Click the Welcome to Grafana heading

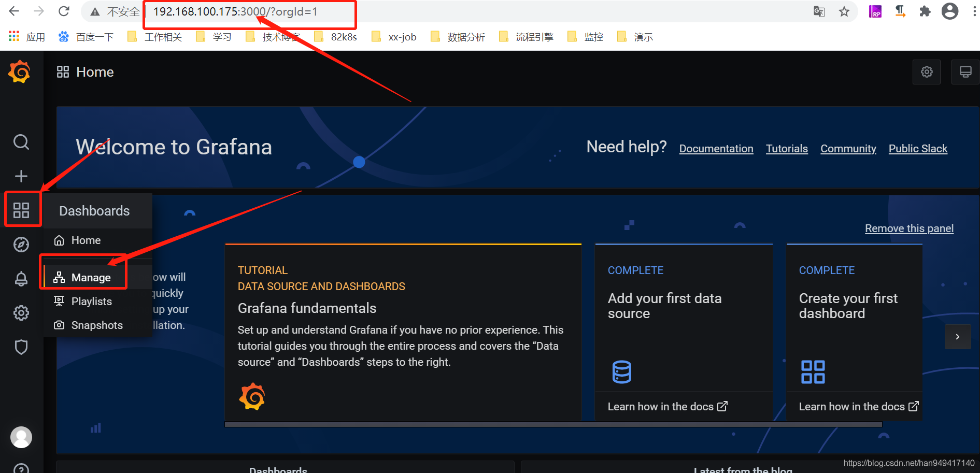174,147
